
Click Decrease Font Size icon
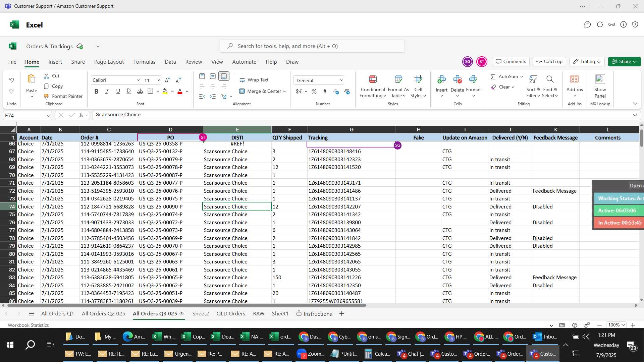(x=178, y=80)
